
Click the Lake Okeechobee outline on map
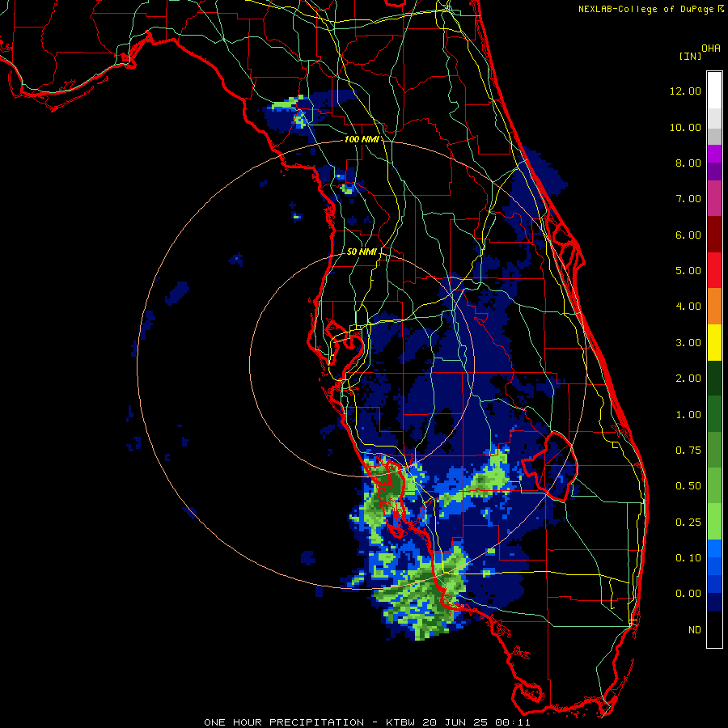pyautogui.click(x=550, y=466)
